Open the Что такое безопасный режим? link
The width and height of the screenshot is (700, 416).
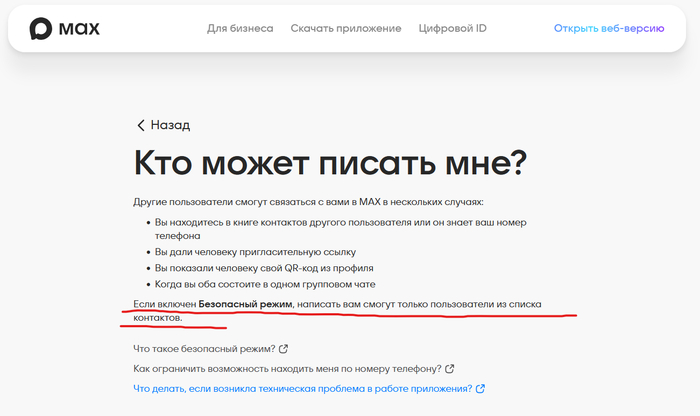tap(203, 349)
